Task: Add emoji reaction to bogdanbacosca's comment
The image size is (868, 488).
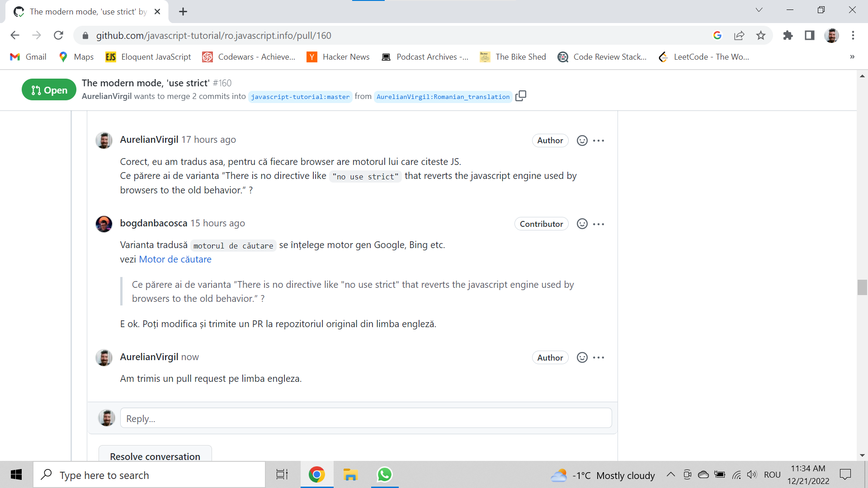Action: [582, 224]
